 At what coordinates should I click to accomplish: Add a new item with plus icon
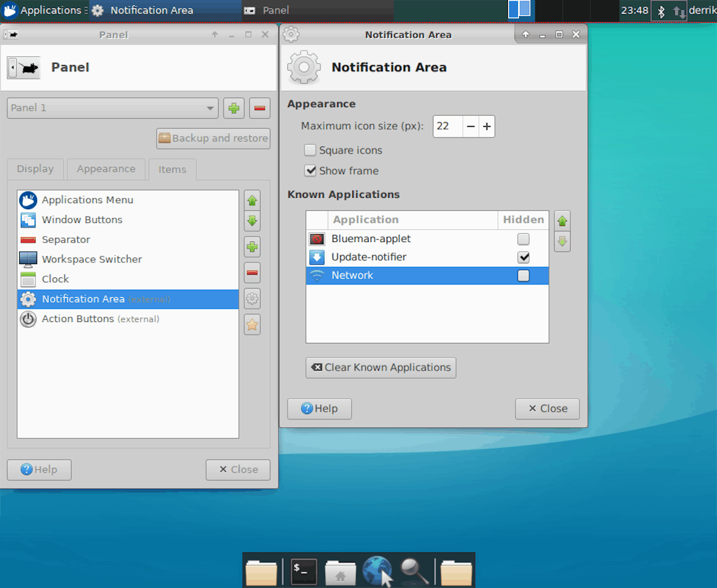tap(252, 246)
